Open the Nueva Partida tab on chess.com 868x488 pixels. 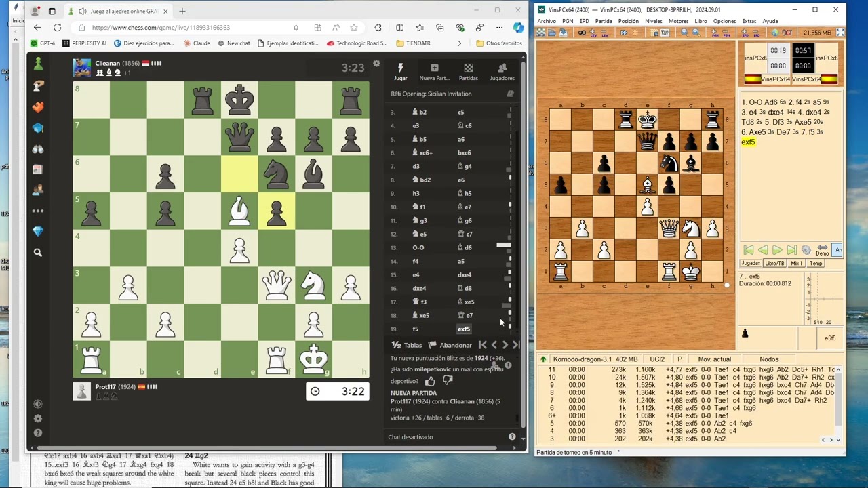coord(435,72)
